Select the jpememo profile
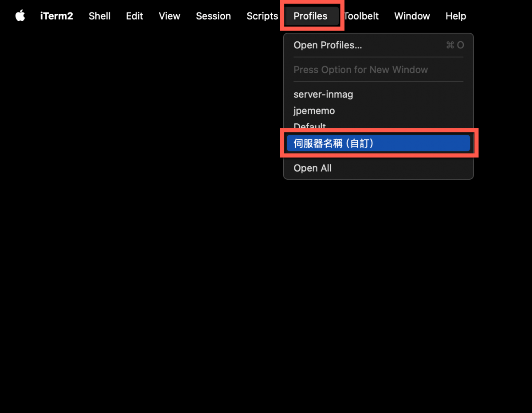Screen dimensions: 532x413 [x=378, y=111]
